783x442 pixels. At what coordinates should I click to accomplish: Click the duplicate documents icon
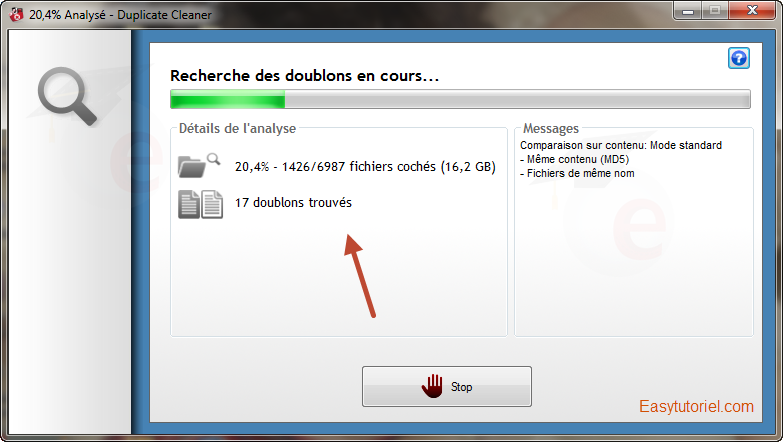pyautogui.click(x=200, y=204)
